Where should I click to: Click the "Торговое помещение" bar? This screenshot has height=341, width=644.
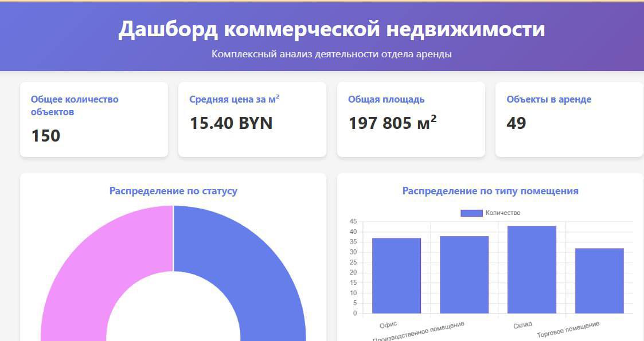[599, 281]
